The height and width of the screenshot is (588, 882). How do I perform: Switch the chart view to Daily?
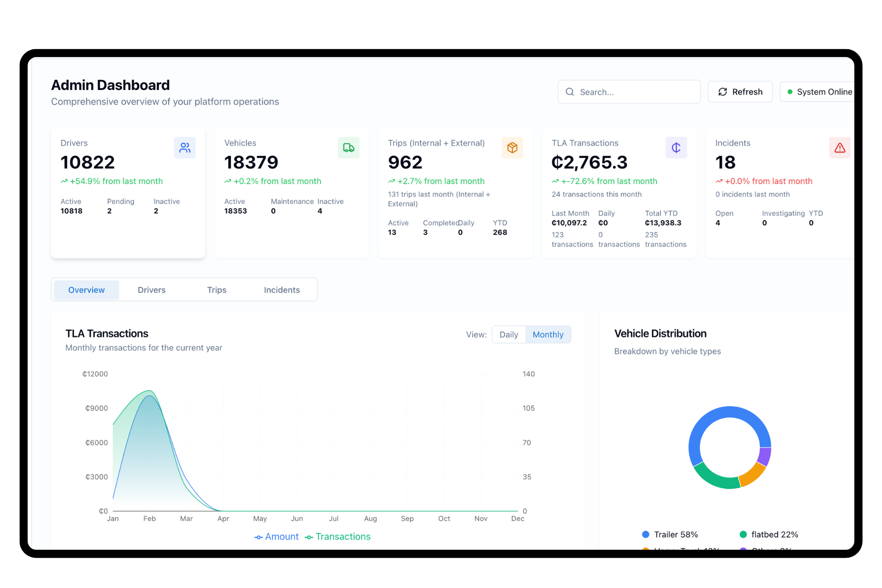508,334
